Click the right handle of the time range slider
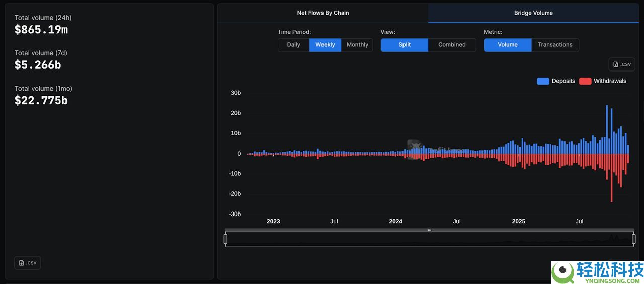644x284 pixels. coord(633,239)
